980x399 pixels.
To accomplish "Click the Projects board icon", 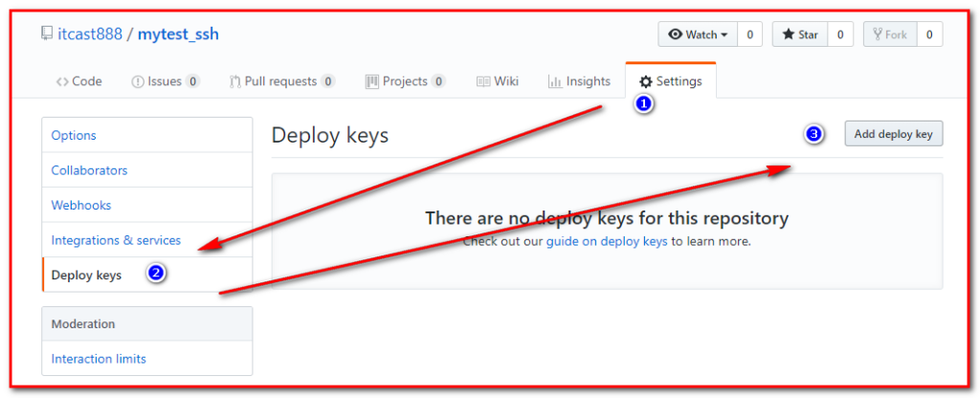I will pos(372,81).
